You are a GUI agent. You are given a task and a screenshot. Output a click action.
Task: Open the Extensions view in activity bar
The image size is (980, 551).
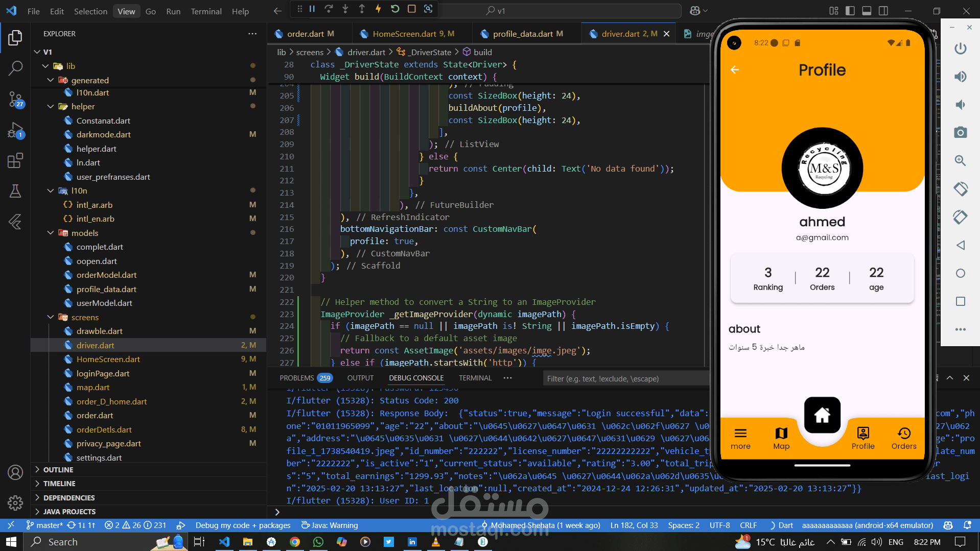tap(15, 161)
